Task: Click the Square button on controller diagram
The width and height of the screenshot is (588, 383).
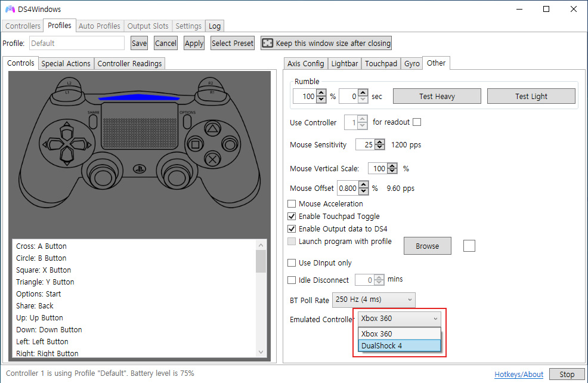Action: tap(196, 144)
